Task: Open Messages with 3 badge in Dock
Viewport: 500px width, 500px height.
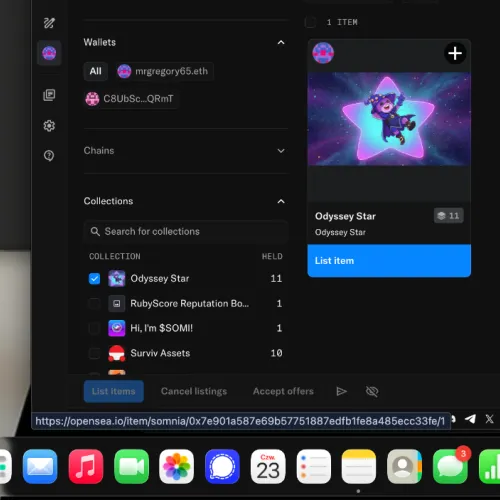Action: [x=450, y=466]
